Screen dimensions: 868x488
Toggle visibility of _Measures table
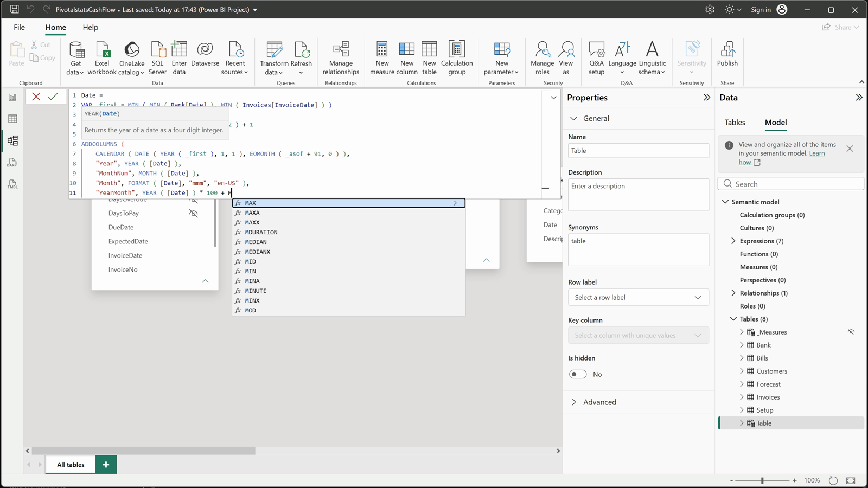(851, 332)
